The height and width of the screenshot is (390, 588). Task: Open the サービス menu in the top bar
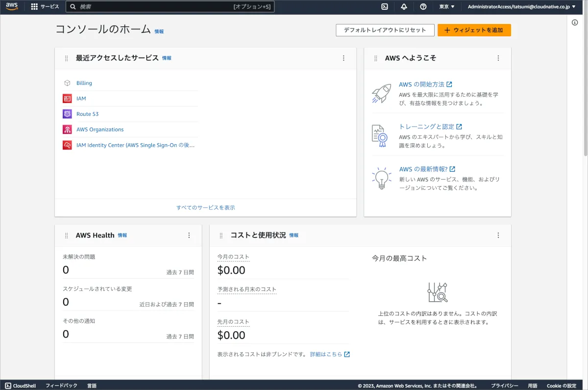click(45, 7)
